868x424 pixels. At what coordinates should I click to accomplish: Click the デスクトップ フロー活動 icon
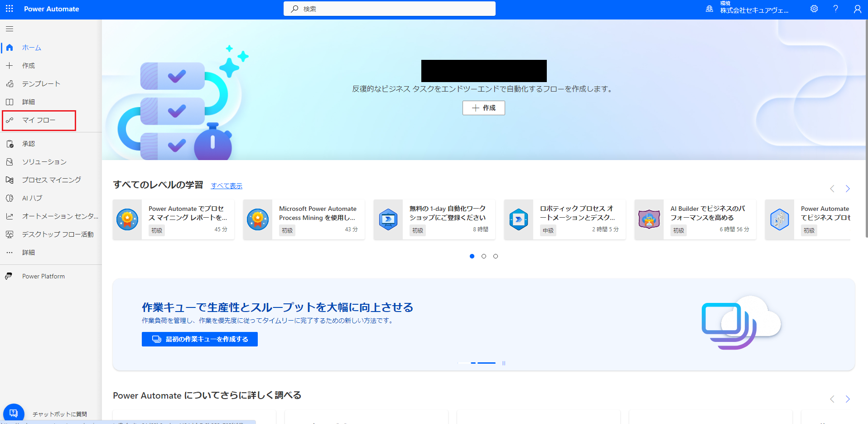10,234
